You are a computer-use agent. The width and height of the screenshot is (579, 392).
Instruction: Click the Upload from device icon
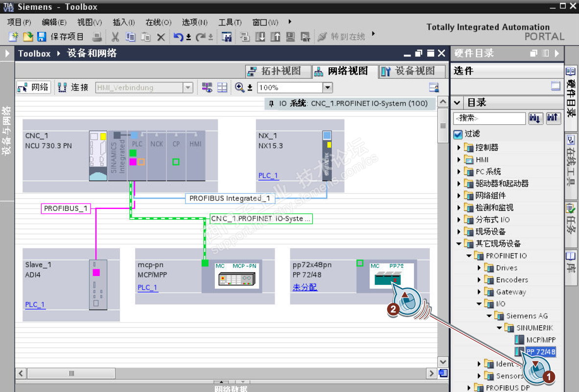coord(275,37)
